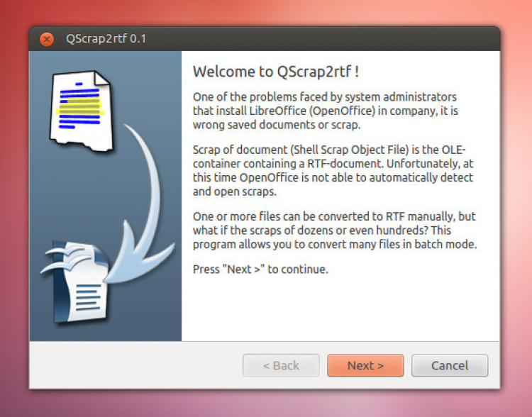Viewport: 532px width, 417px height.
Task: Click the QScrap2rtf 0.1 title bar text
Action: tap(106, 39)
